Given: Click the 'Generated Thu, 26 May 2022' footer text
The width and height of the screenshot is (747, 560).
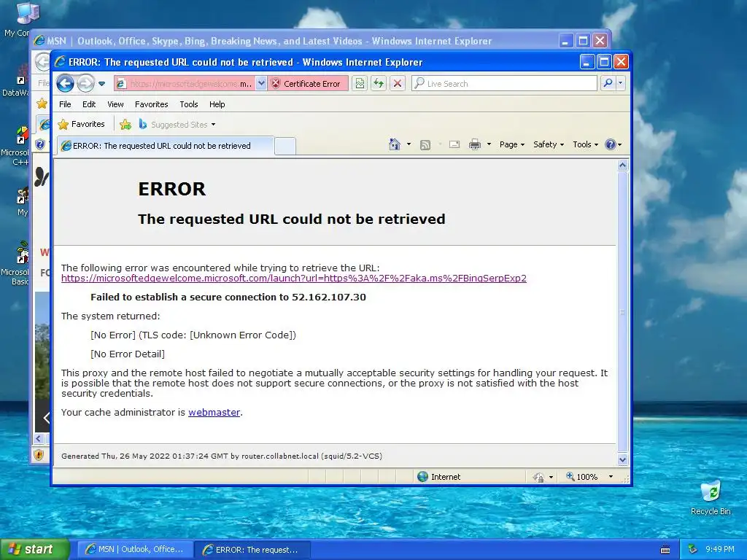Looking at the screenshot, I should [222, 456].
